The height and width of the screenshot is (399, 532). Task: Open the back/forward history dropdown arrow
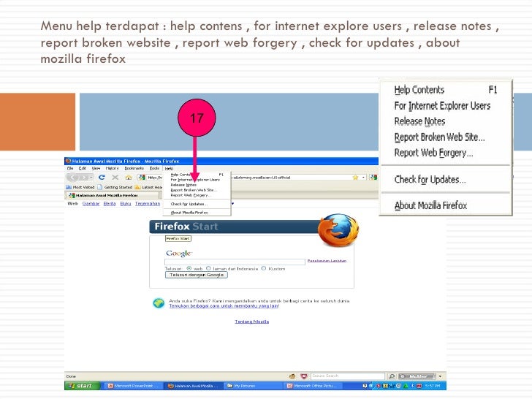tap(91, 177)
